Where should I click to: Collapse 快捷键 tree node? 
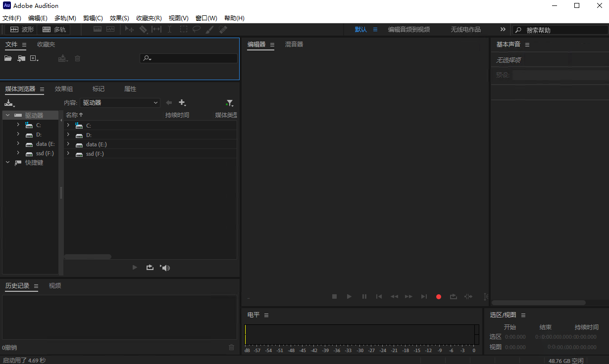7,162
